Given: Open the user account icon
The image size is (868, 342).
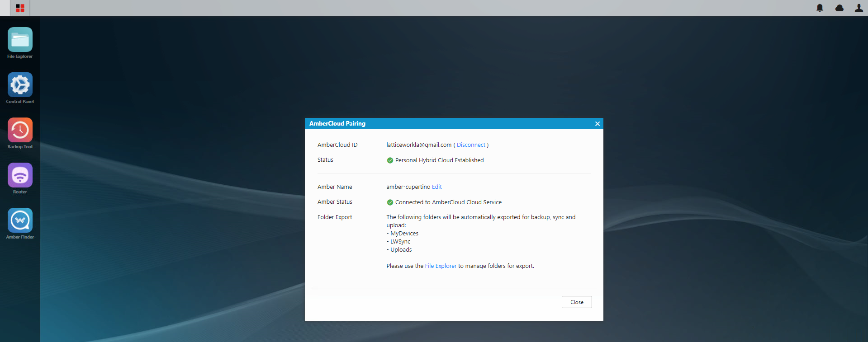Looking at the screenshot, I should pyautogui.click(x=859, y=8).
